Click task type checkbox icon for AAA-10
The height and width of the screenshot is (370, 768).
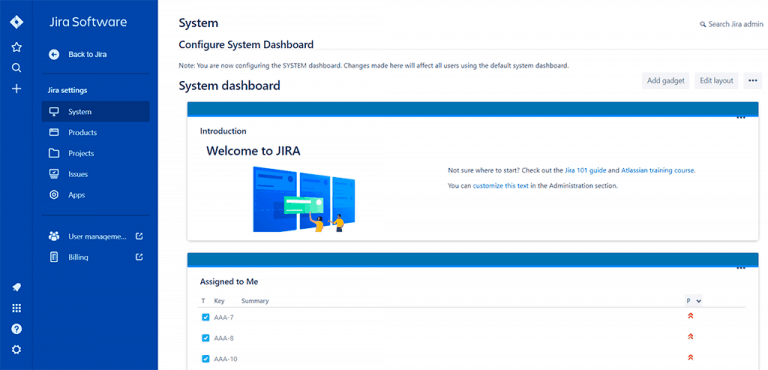pos(206,358)
